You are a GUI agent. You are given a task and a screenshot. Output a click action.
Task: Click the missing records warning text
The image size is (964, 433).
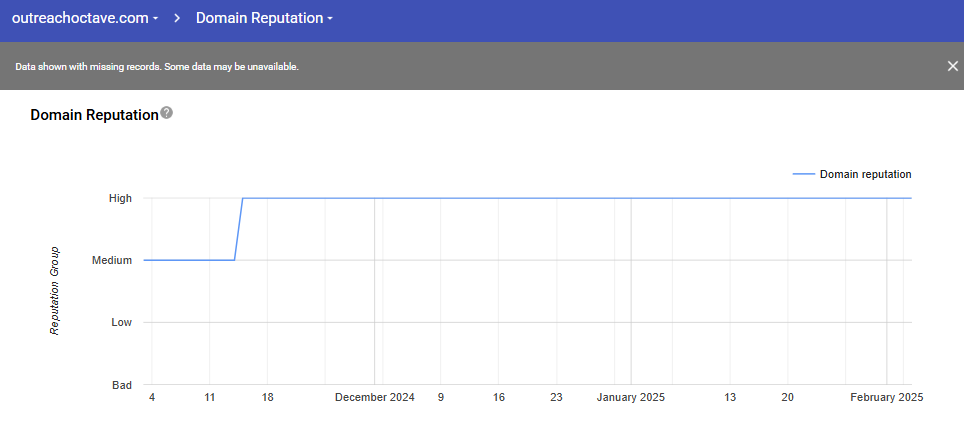click(x=157, y=67)
